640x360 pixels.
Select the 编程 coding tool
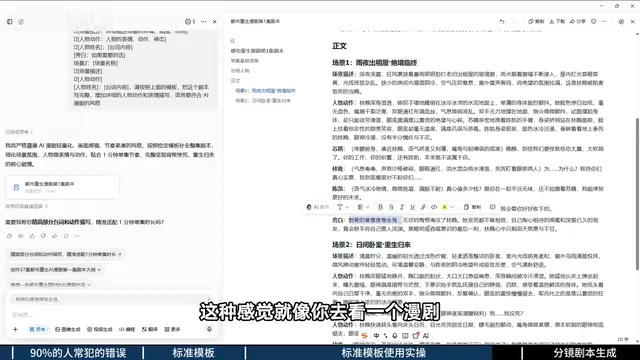pos(127,329)
